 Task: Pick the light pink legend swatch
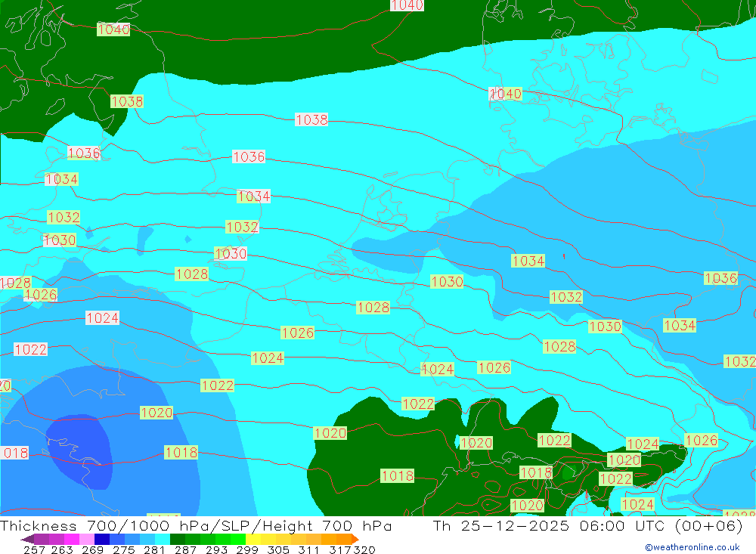coord(87,539)
